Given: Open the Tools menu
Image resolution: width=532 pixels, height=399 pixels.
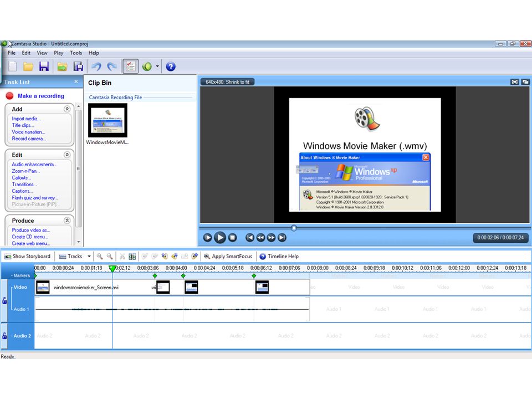Looking at the screenshot, I should point(76,53).
